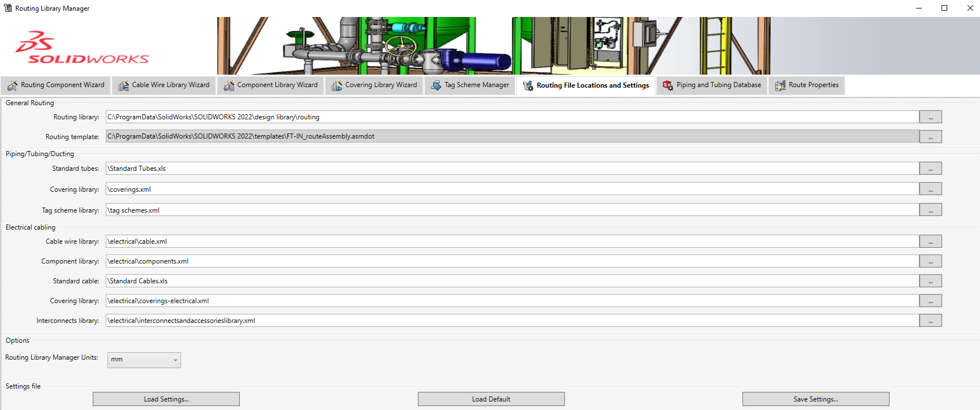Click the Cable Wire Library Wizard icon
Viewport: 980px width, 410px height.
pos(123,85)
